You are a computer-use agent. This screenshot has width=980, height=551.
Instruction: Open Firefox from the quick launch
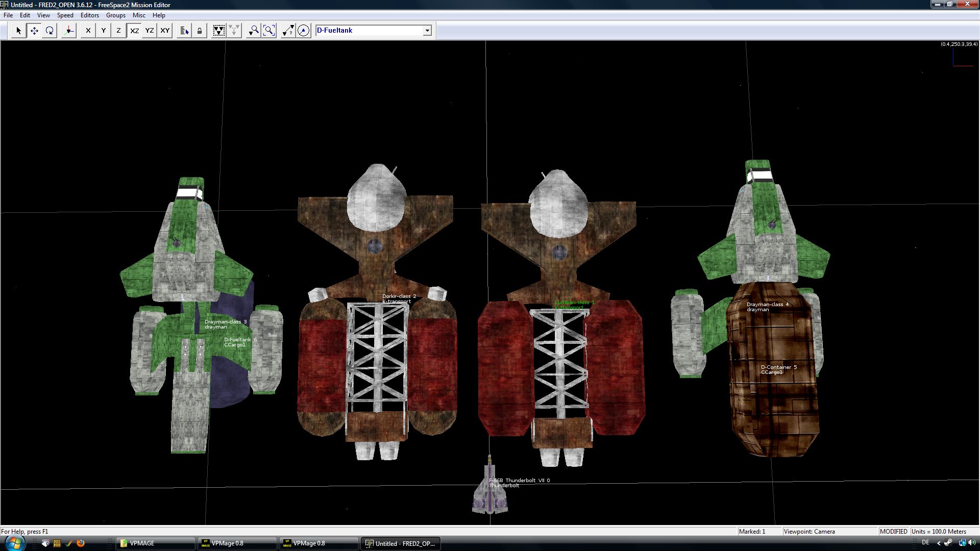coord(81,543)
